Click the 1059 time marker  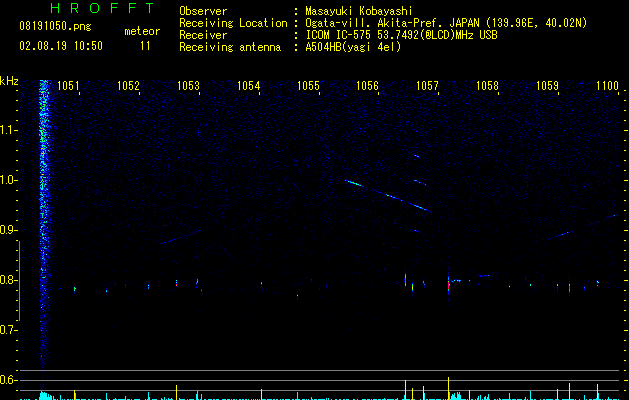(547, 86)
